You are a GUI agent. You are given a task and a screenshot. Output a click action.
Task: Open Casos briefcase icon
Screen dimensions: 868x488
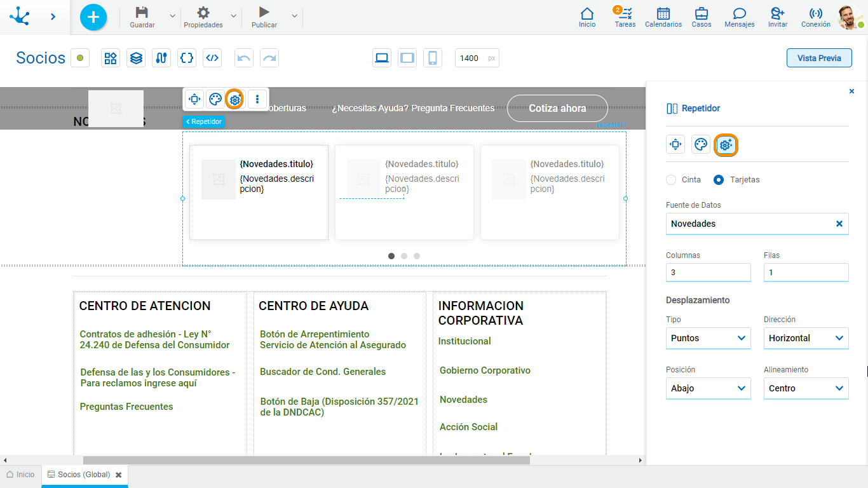pos(702,13)
